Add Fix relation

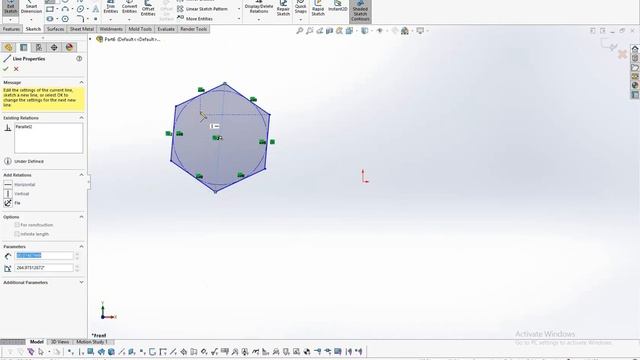pyautogui.click(x=12, y=203)
